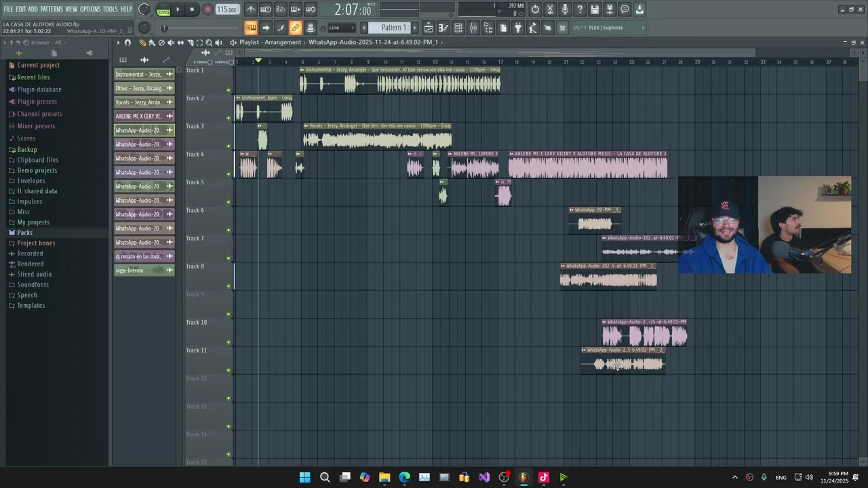Open the Recent files browser item
This screenshot has height=488, width=868.
point(33,77)
